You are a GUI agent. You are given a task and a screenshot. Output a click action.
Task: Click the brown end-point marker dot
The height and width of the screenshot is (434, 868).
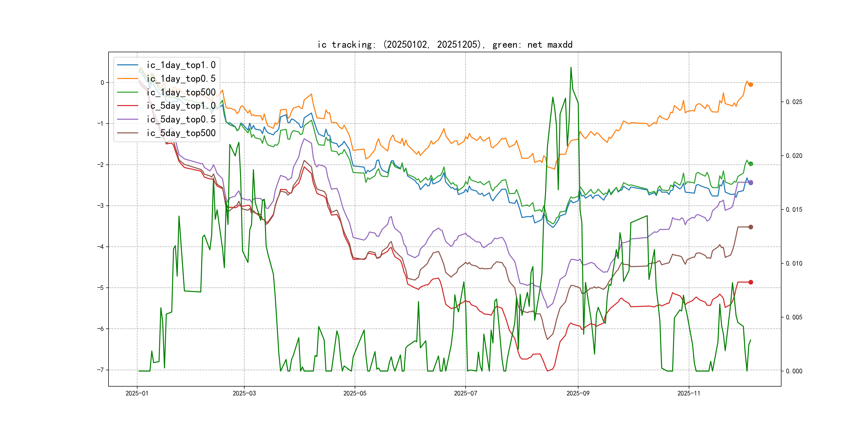coord(750,227)
